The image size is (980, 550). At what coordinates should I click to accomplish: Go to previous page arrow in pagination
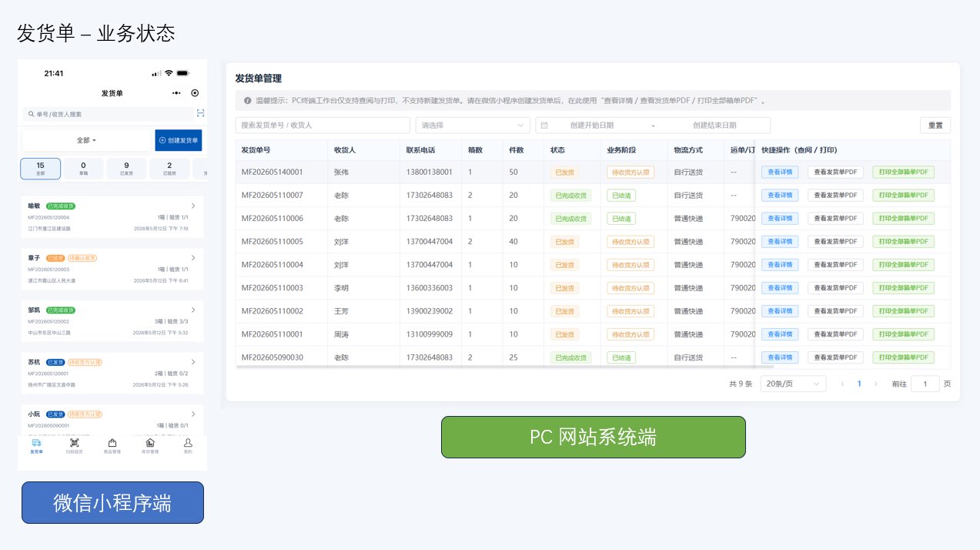(842, 384)
